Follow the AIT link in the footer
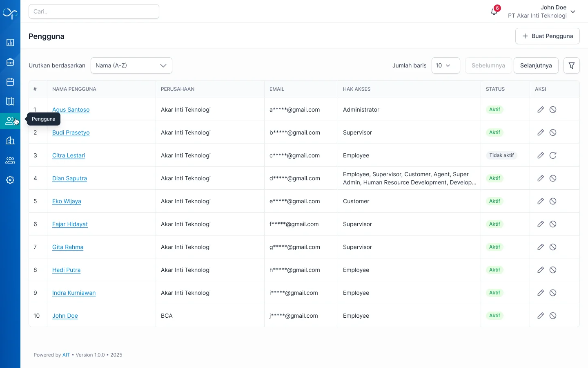Image resolution: width=588 pixels, height=368 pixels. click(66, 355)
